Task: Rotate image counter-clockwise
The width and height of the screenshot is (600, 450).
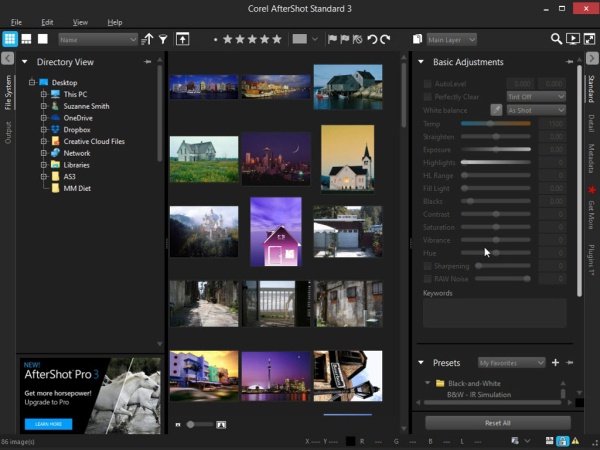Action: [372, 39]
